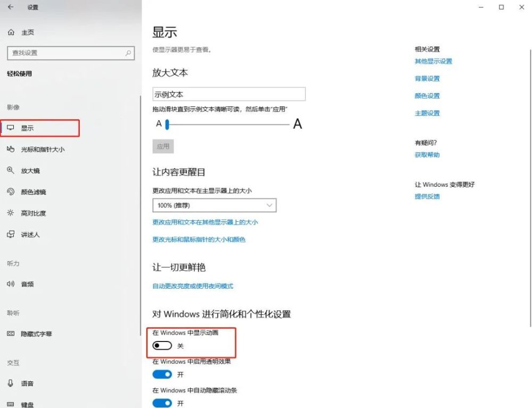Open 颜色设置 link
Screen dimensions: 532x408
(427, 96)
